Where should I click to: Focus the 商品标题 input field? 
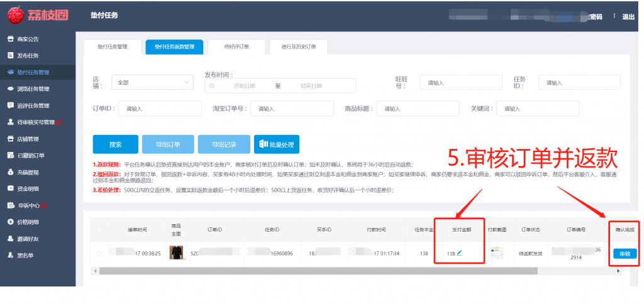pyautogui.click(x=418, y=108)
